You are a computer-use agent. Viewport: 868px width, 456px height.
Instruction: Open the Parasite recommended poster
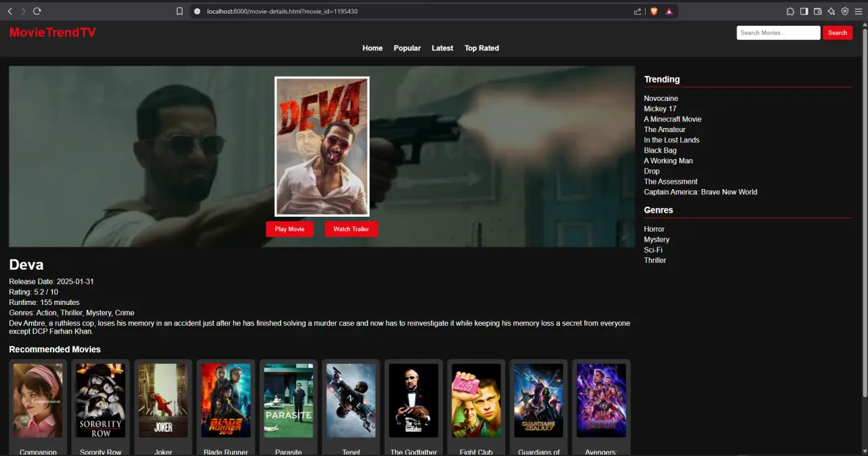click(x=288, y=400)
